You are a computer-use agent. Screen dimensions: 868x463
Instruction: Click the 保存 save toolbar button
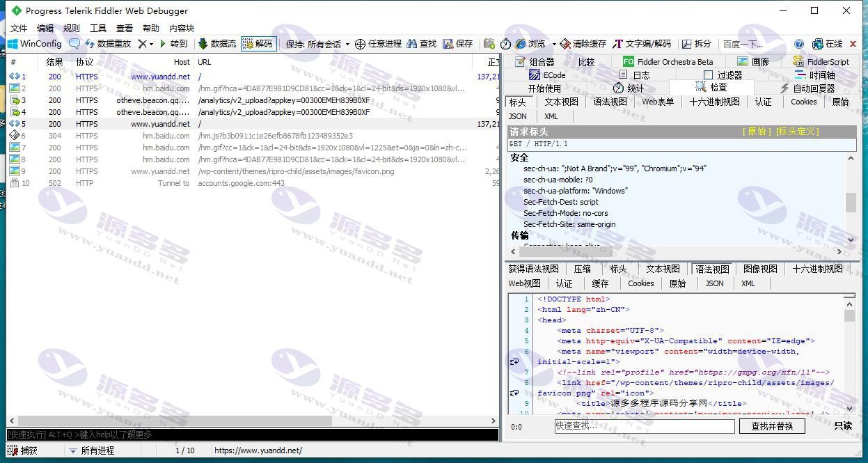tap(458, 43)
